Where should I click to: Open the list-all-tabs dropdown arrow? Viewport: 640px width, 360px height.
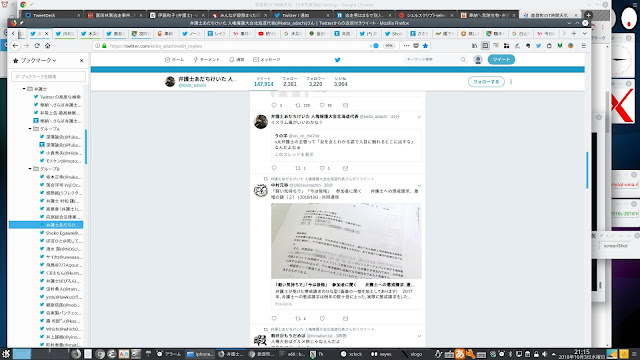[x=584, y=33]
